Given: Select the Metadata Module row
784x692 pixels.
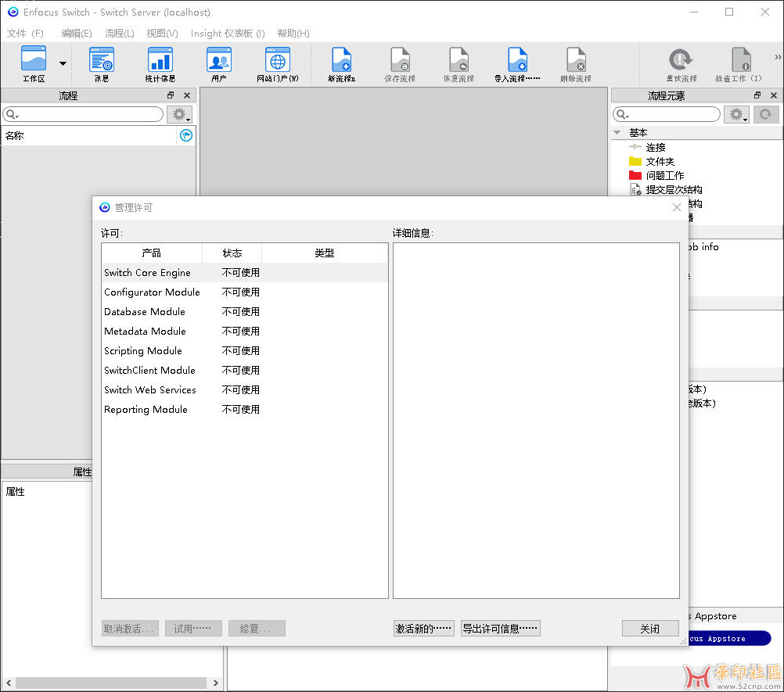Looking at the screenshot, I should tap(244, 332).
